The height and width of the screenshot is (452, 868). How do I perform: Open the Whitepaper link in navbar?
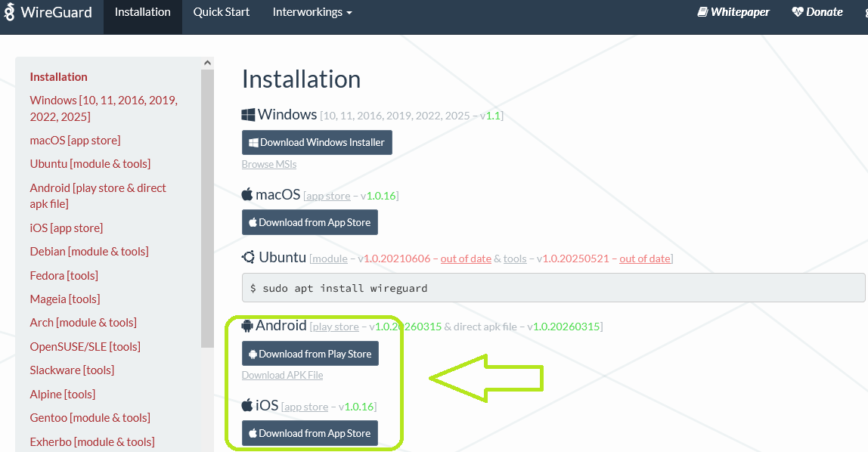pyautogui.click(x=733, y=11)
